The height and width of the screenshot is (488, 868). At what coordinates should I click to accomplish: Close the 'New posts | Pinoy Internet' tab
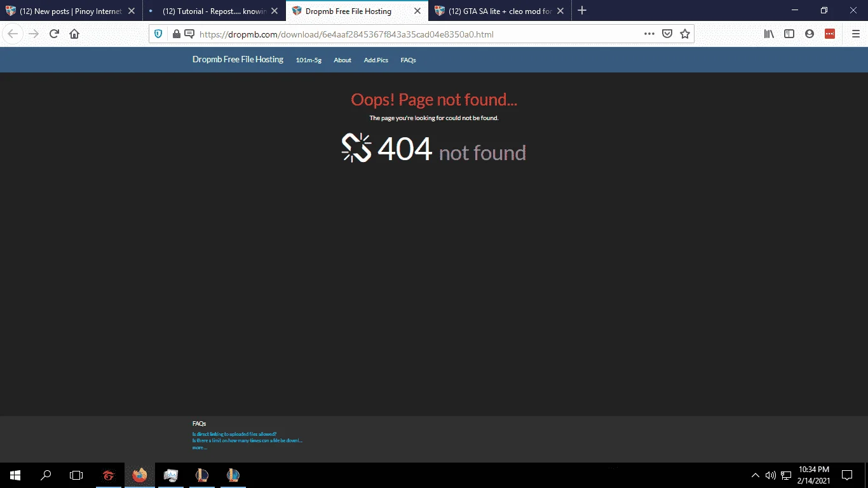pyautogui.click(x=131, y=11)
